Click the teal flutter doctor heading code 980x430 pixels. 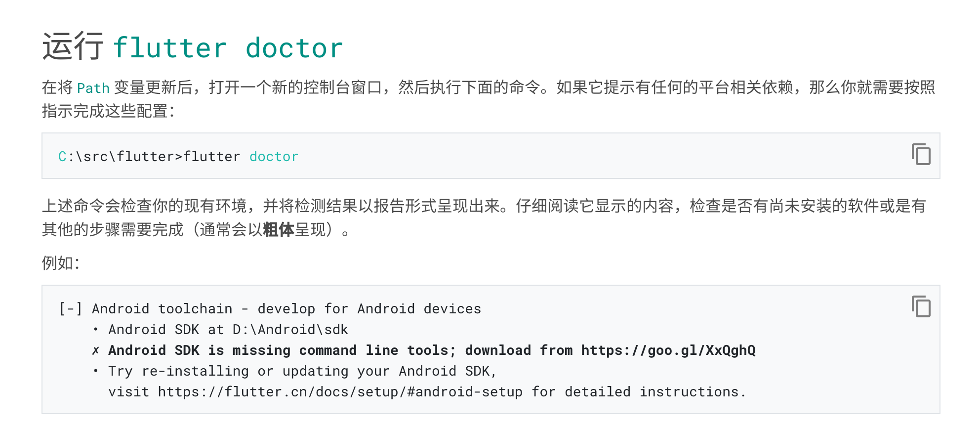pyautogui.click(x=228, y=48)
